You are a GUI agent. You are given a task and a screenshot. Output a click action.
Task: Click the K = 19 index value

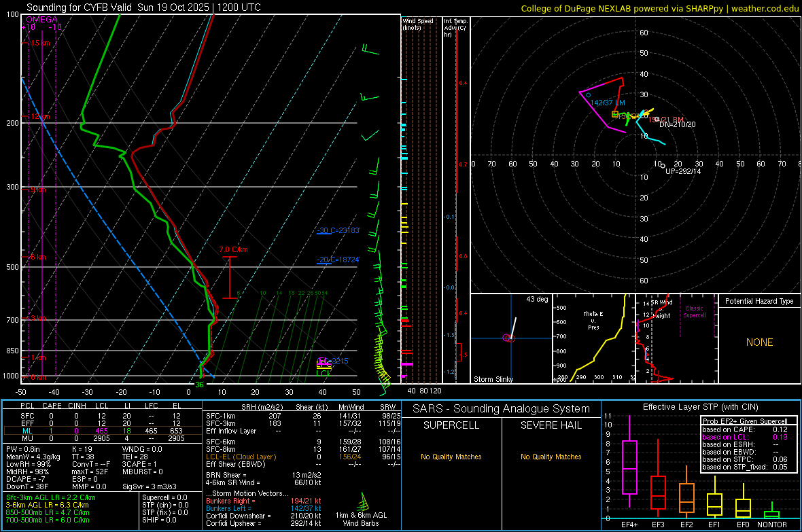coord(82,449)
